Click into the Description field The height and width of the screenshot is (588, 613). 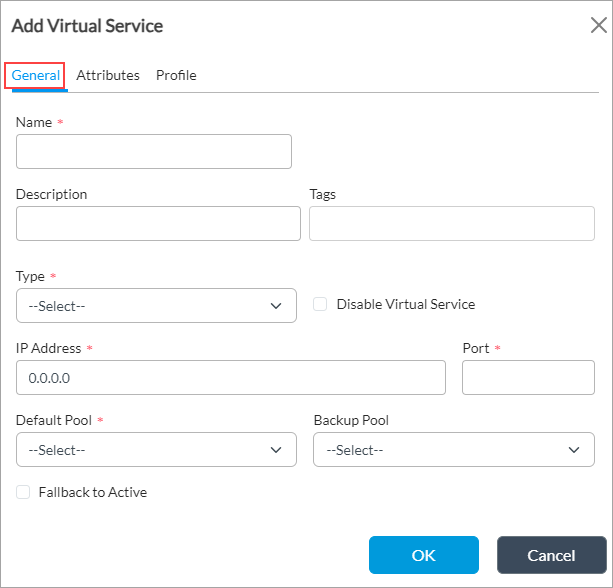(x=158, y=224)
